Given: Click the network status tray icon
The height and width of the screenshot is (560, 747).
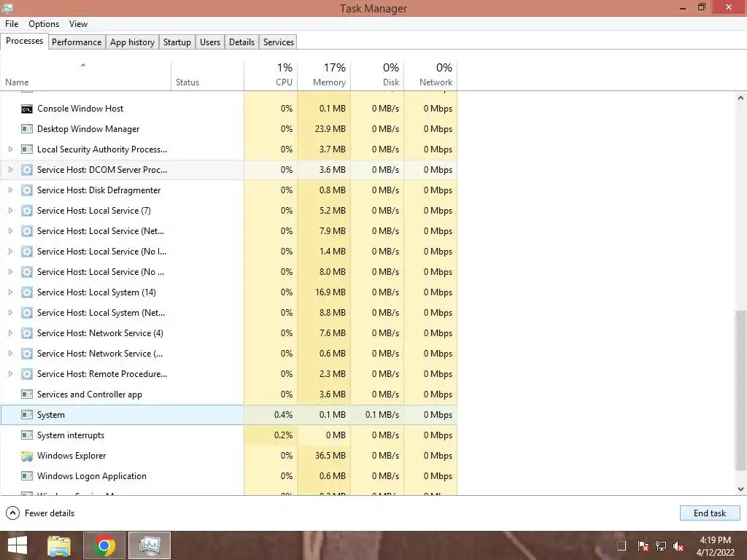Looking at the screenshot, I should coord(661,546).
